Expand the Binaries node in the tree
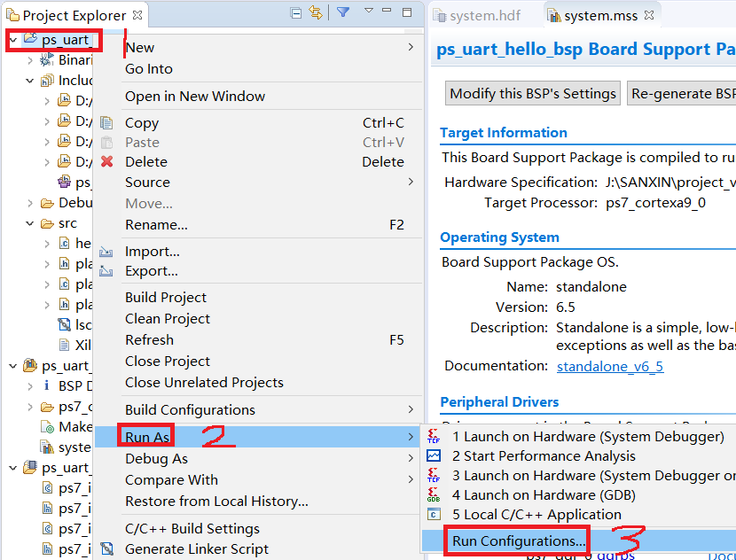The image size is (736, 560). (30, 60)
